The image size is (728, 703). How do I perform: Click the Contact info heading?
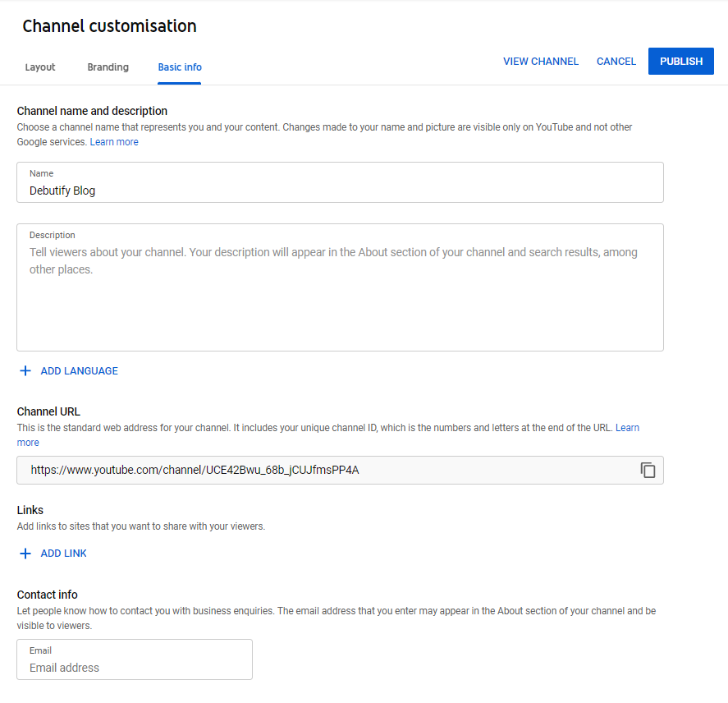48,595
